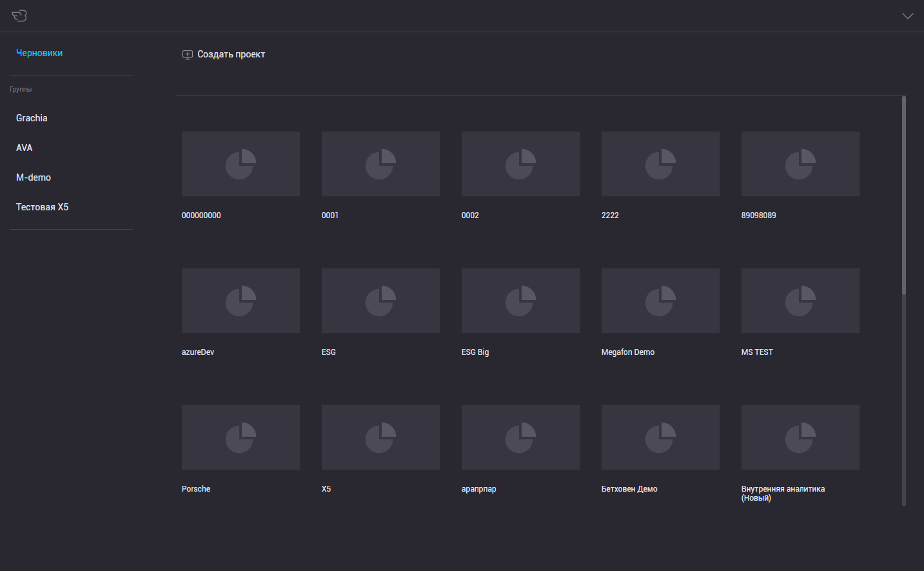
Task: Open the 2222 project thumbnail
Action: pyautogui.click(x=660, y=164)
